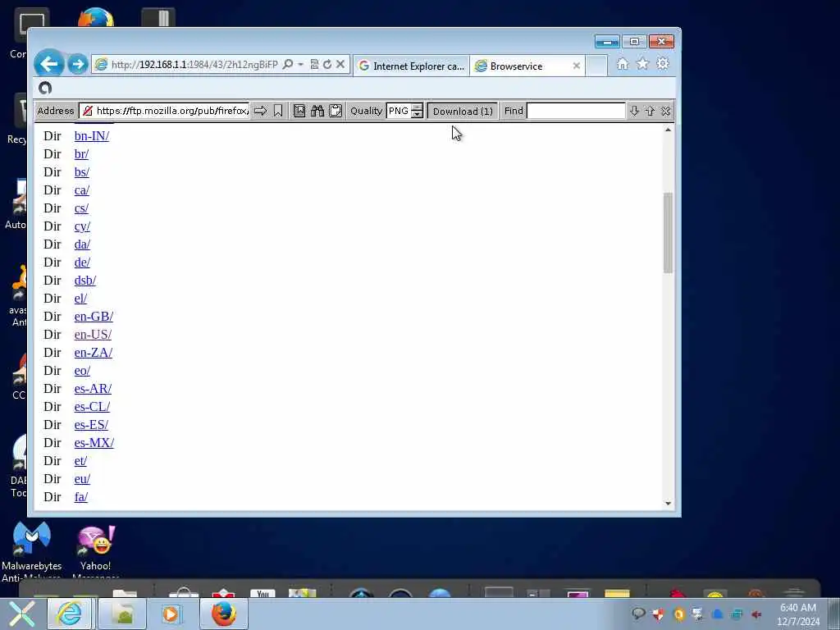Viewport: 840px width, 630px height.
Task: Open the fa/ directory link
Action: click(81, 497)
